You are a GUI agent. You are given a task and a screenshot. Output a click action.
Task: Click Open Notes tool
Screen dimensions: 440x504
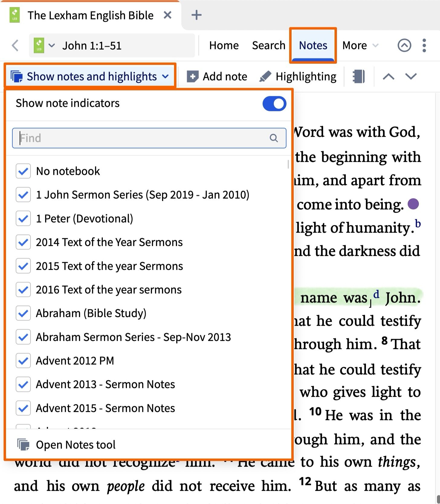[x=149, y=444]
